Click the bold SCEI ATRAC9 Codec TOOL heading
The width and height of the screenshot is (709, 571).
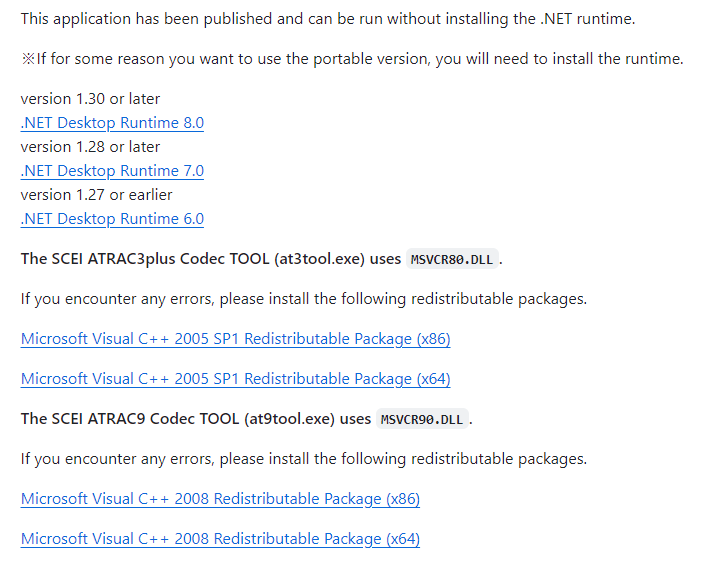[x=196, y=419]
